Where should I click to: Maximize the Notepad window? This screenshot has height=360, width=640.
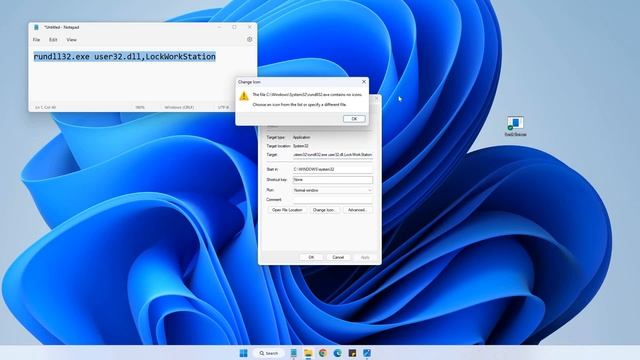coord(234,27)
